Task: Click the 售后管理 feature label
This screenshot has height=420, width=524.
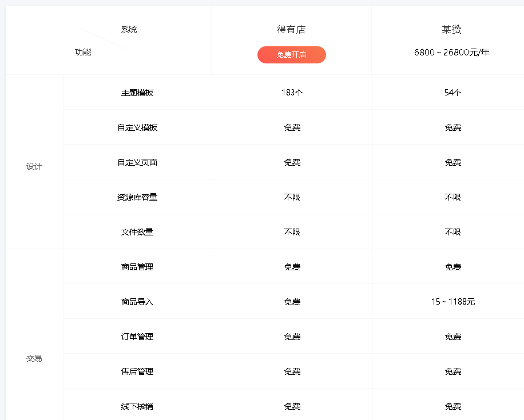Action: [x=137, y=371]
